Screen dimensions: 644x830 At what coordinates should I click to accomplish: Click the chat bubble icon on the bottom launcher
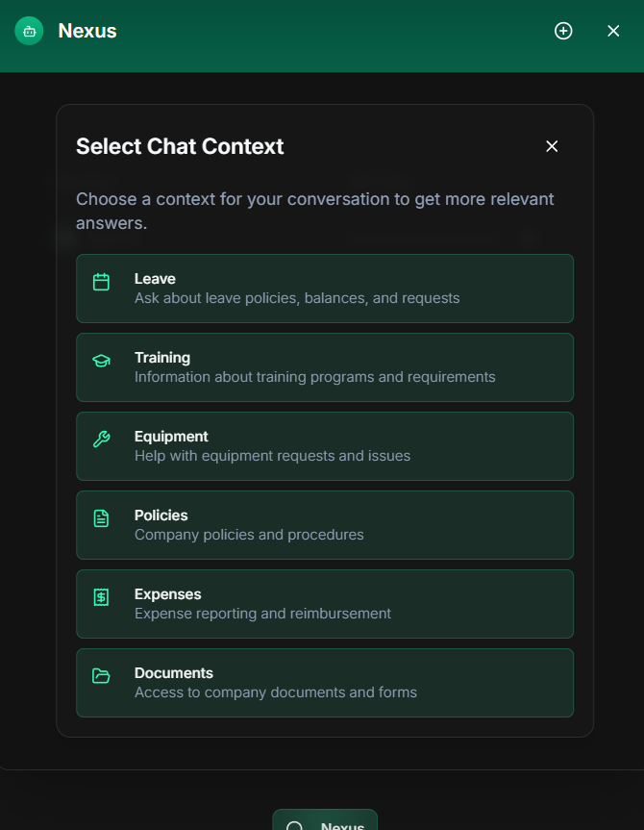click(293, 824)
